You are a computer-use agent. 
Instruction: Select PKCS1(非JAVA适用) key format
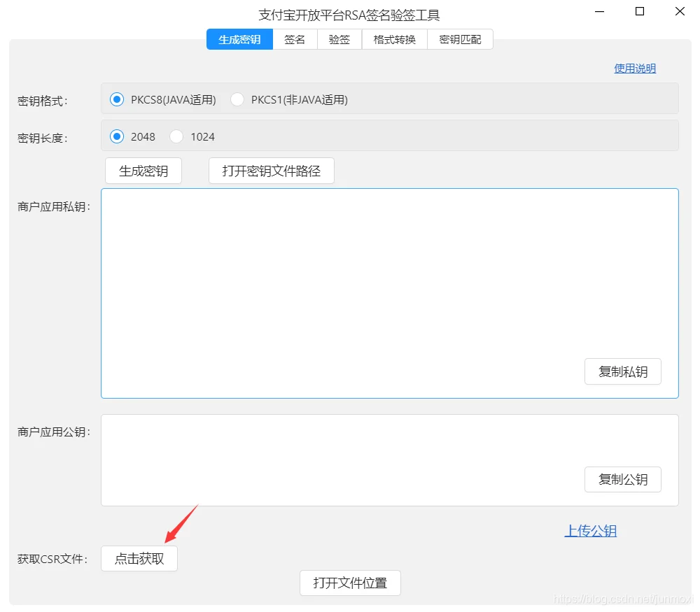coord(237,99)
